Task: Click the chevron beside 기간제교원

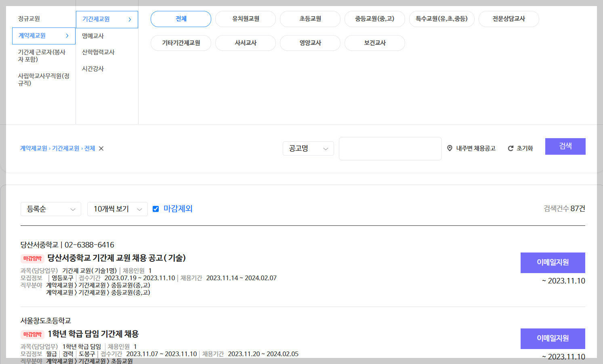Action: 129,19
